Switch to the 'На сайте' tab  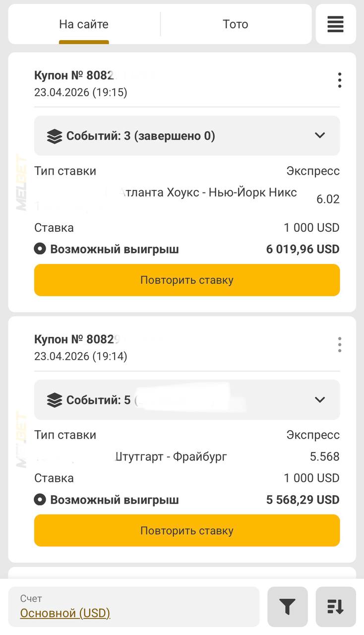(x=84, y=24)
